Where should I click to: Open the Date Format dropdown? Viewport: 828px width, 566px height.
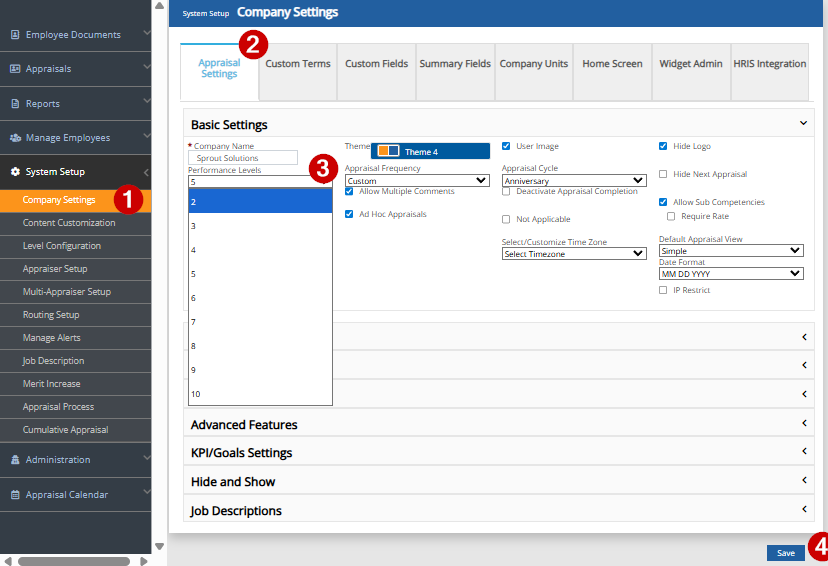point(731,273)
